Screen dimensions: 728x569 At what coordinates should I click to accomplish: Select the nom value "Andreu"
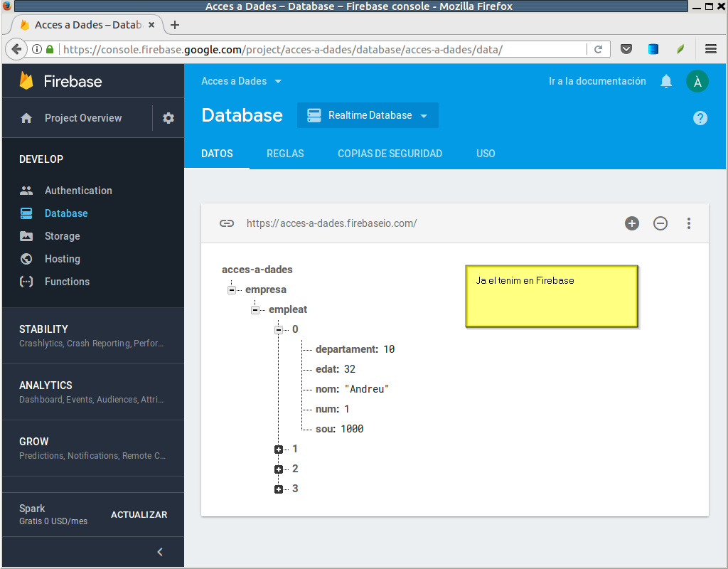(x=367, y=389)
